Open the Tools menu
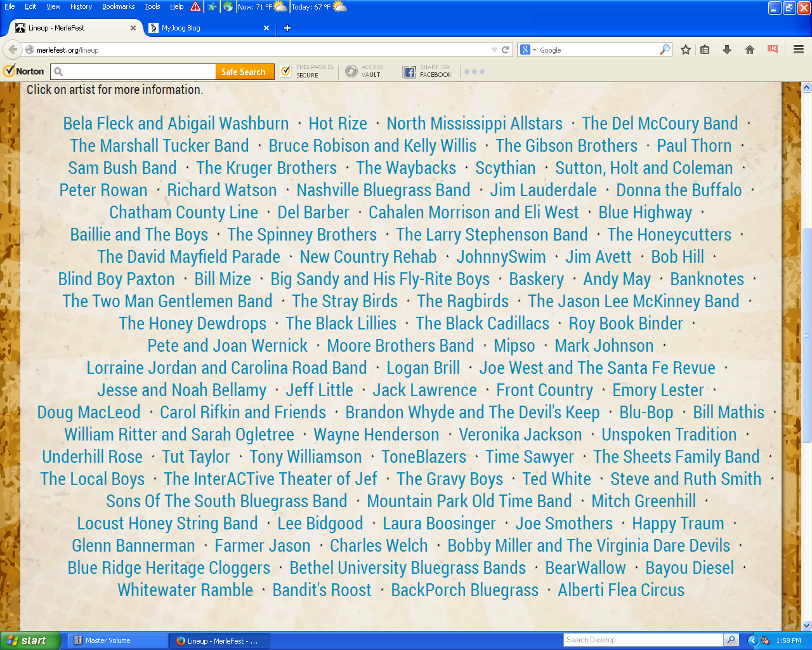 point(152,6)
